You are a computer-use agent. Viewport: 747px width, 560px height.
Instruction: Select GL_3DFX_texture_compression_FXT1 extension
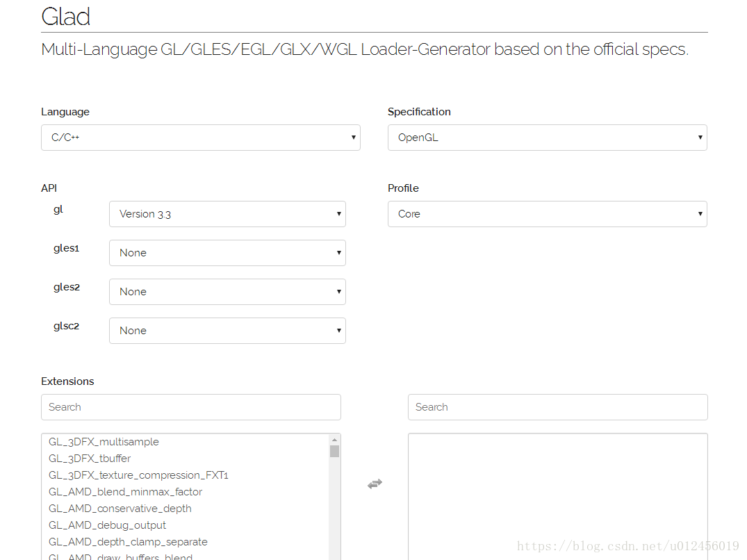(x=186, y=475)
